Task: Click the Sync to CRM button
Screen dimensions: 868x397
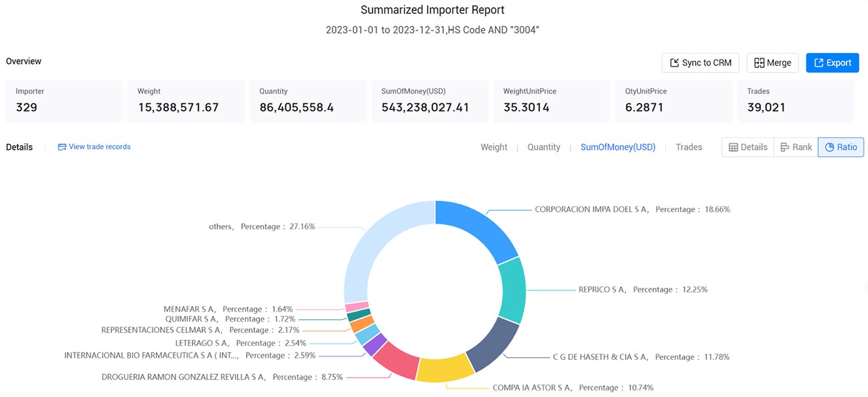Action: [x=700, y=63]
